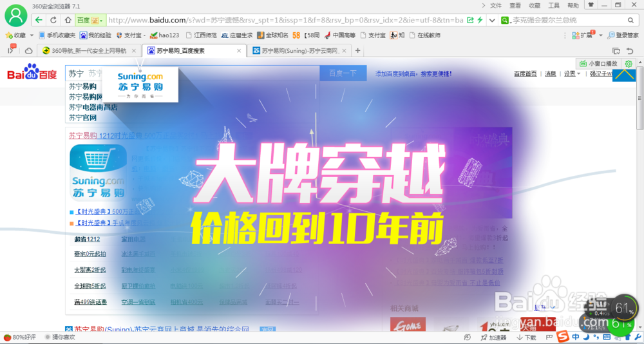
Task: Open 登录管家 login manager
Action: (x=623, y=35)
